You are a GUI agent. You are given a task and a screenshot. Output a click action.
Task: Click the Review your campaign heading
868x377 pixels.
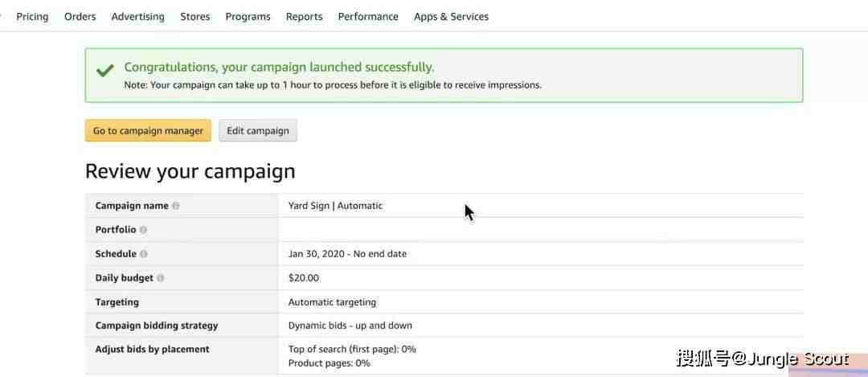(190, 171)
